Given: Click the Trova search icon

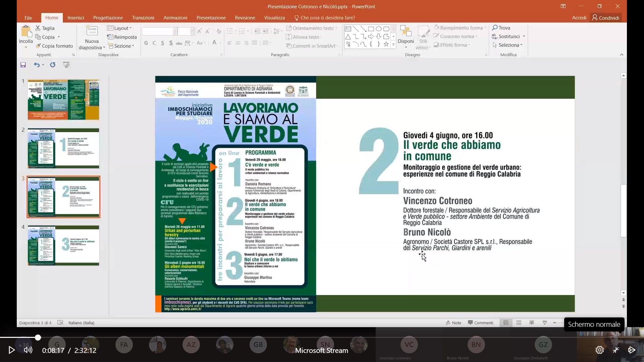Looking at the screenshot, I should [495, 28].
